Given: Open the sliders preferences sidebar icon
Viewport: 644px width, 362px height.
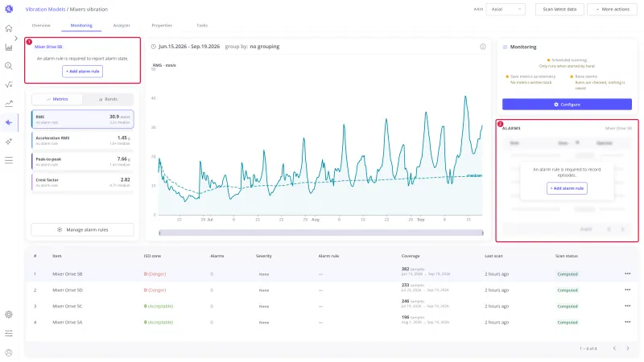Looking at the screenshot, I should coord(9,333).
